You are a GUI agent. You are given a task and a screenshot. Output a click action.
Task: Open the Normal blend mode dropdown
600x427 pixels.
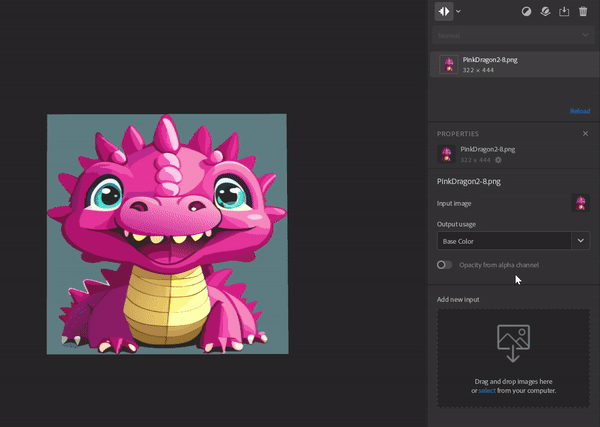(512, 36)
